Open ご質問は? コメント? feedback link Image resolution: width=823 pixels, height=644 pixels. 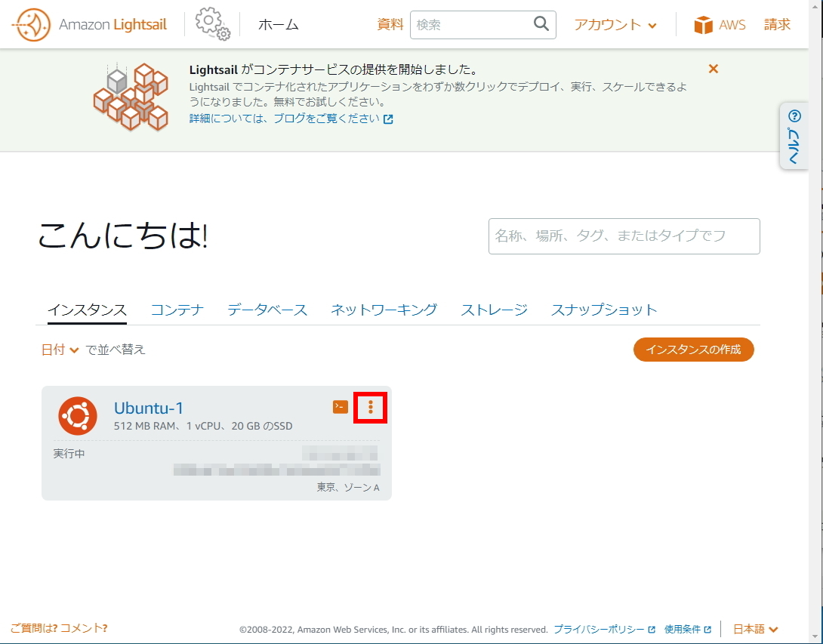(59, 627)
